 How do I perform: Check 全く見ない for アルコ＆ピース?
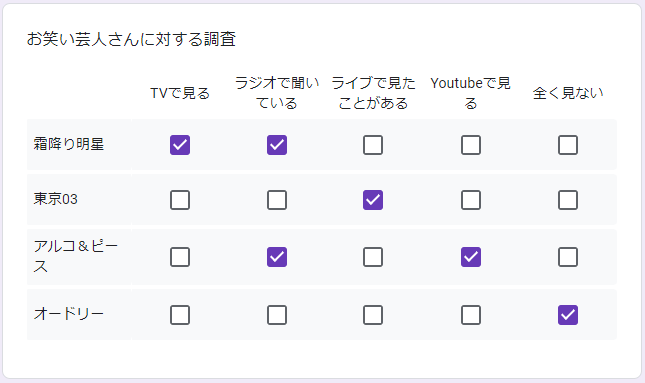(568, 257)
